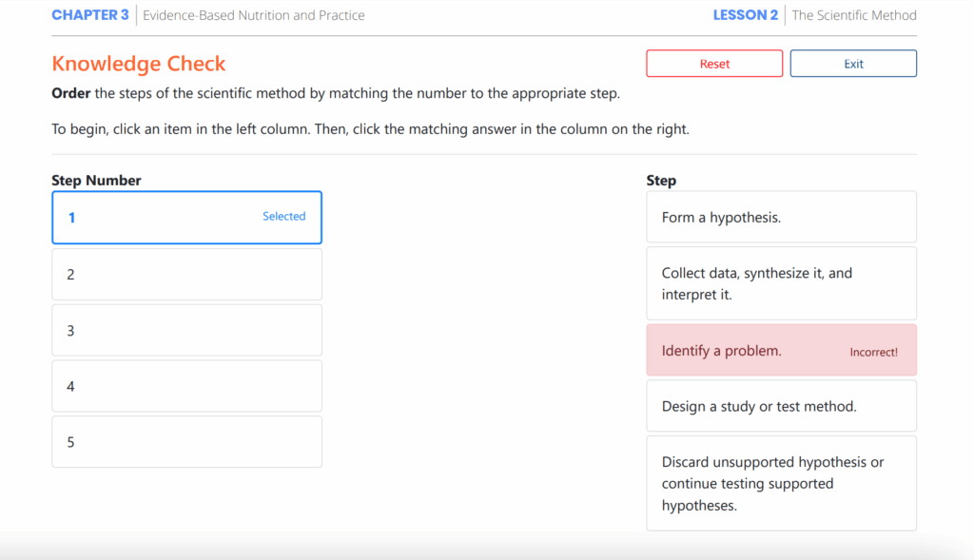Select step number 1 box

(x=187, y=218)
